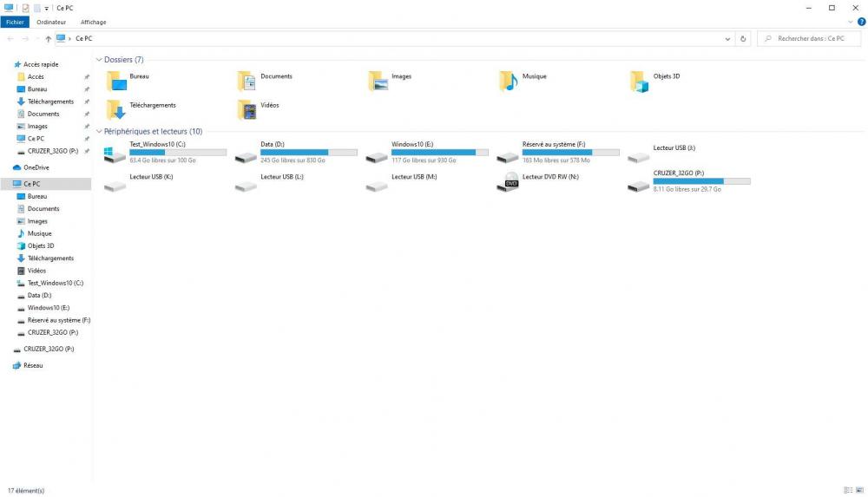868x497 pixels.
Task: Select pinned Bureau under Accès rapide
Action: (37, 89)
